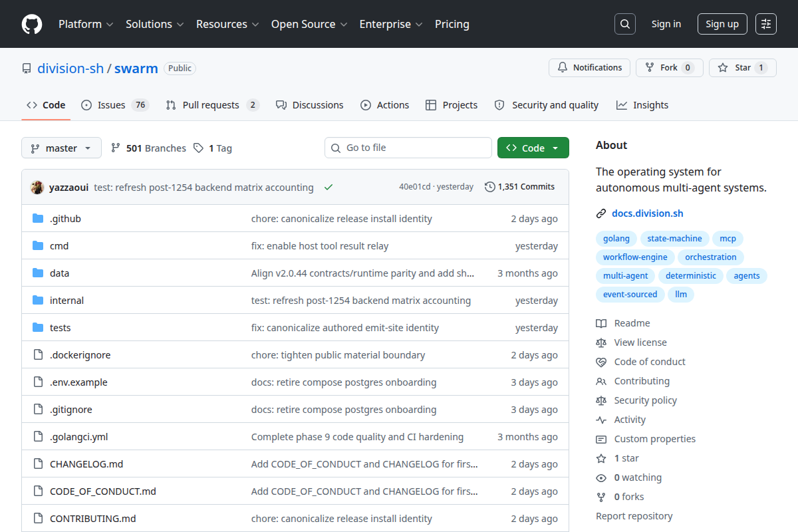798x532 pixels.
Task: Click the repository icon beside division-sh
Action: coord(27,68)
